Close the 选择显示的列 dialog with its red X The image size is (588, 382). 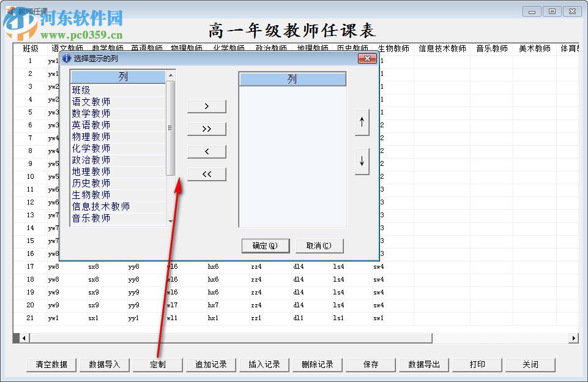click(x=367, y=58)
